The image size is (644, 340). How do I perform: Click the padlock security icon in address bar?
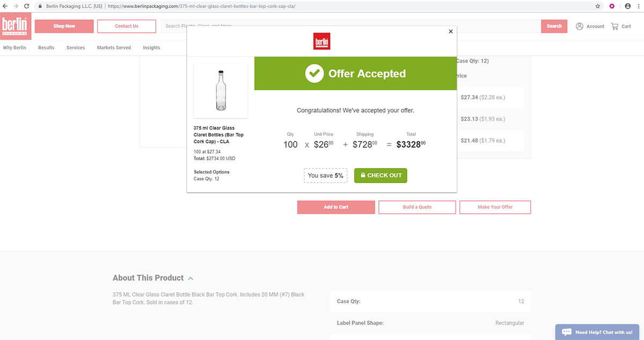(x=40, y=6)
